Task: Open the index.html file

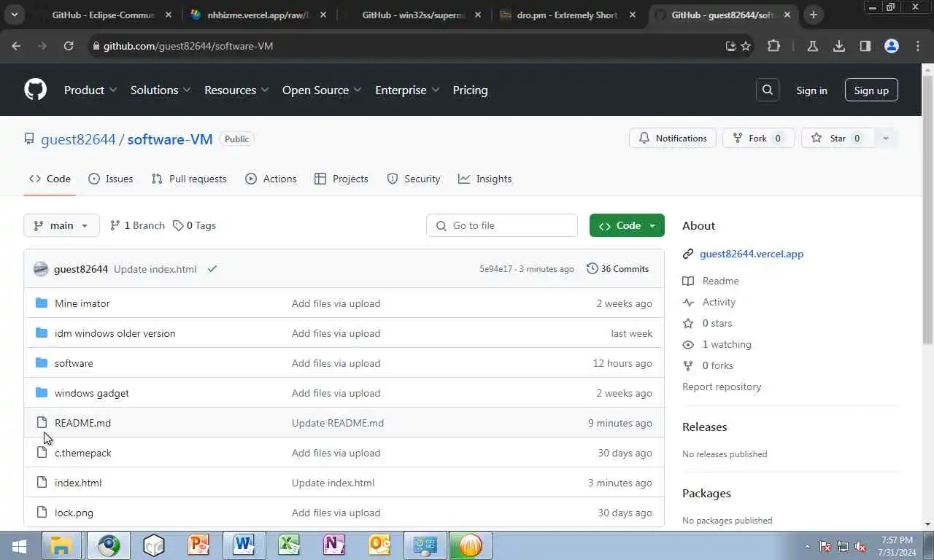Action: [78, 483]
